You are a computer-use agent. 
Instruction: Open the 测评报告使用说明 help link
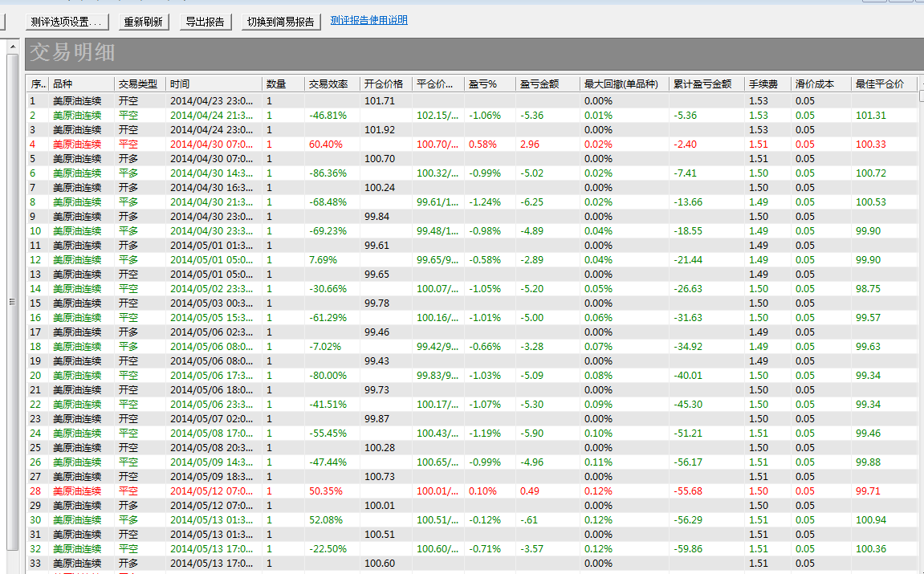pyautogui.click(x=368, y=20)
